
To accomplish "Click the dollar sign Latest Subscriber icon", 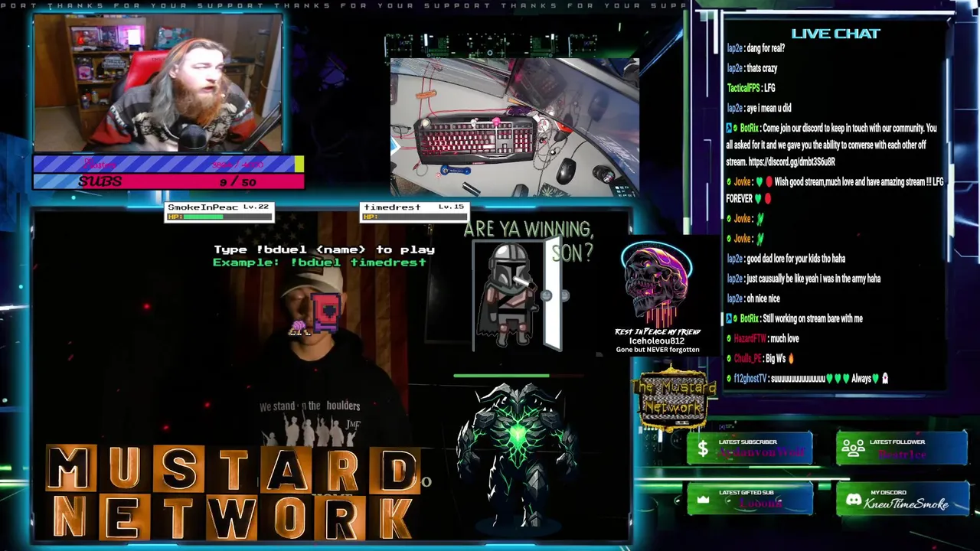I will click(x=702, y=448).
